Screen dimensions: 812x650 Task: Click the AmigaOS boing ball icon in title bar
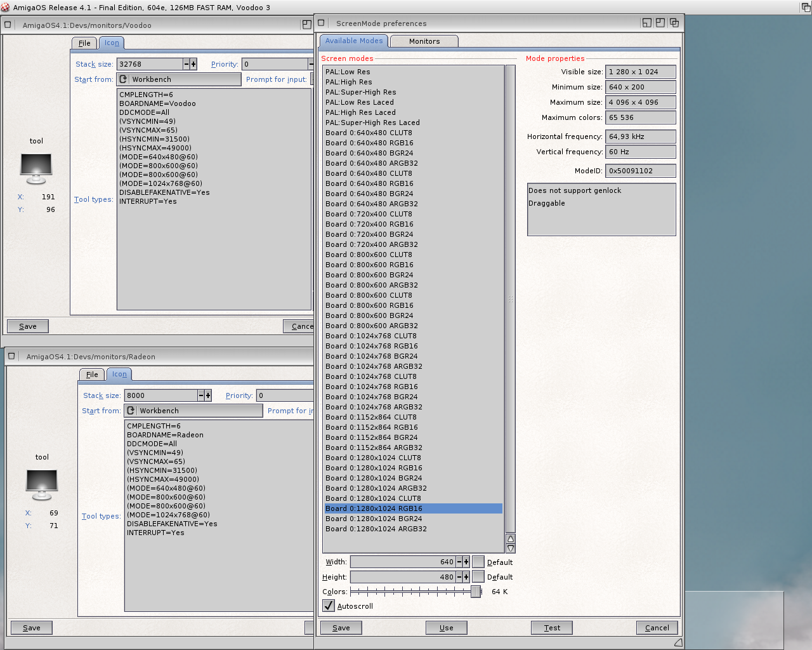coord(6,8)
